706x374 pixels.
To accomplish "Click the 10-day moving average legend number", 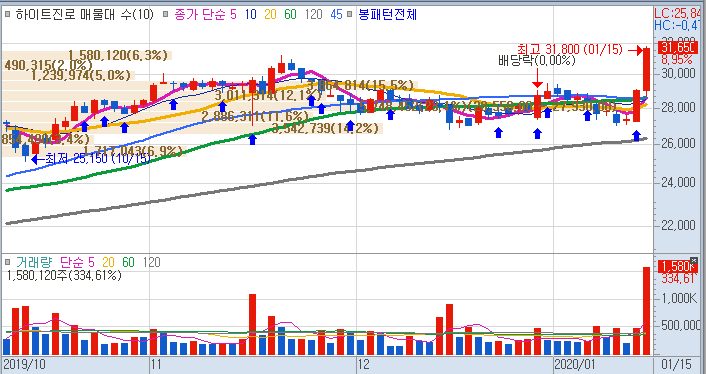I will tap(250, 14).
